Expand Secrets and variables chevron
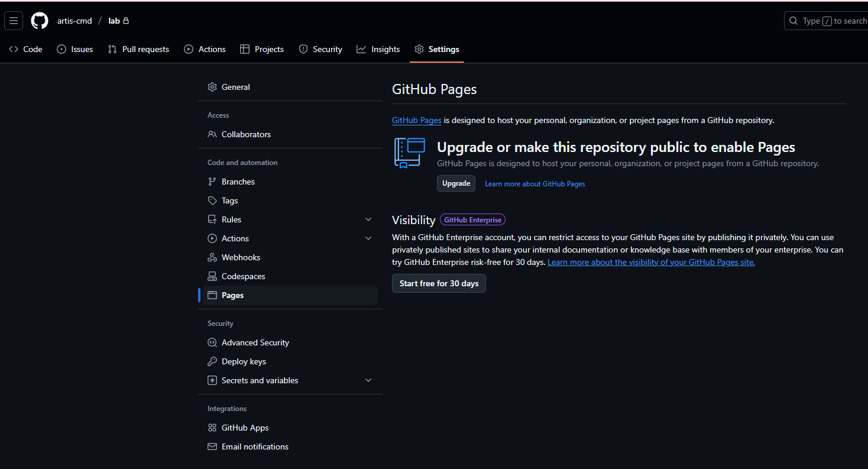Viewport: 868px width, 469px height. pos(368,380)
